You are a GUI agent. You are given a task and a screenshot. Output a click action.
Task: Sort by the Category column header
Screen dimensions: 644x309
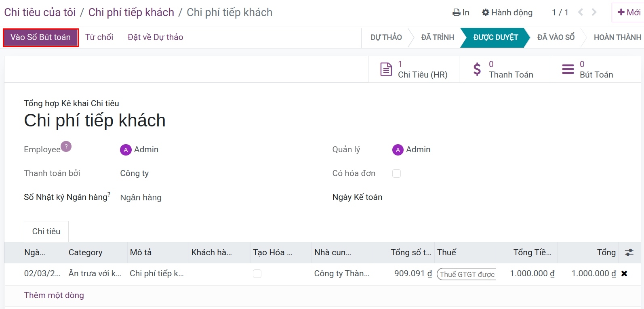[x=97, y=252]
